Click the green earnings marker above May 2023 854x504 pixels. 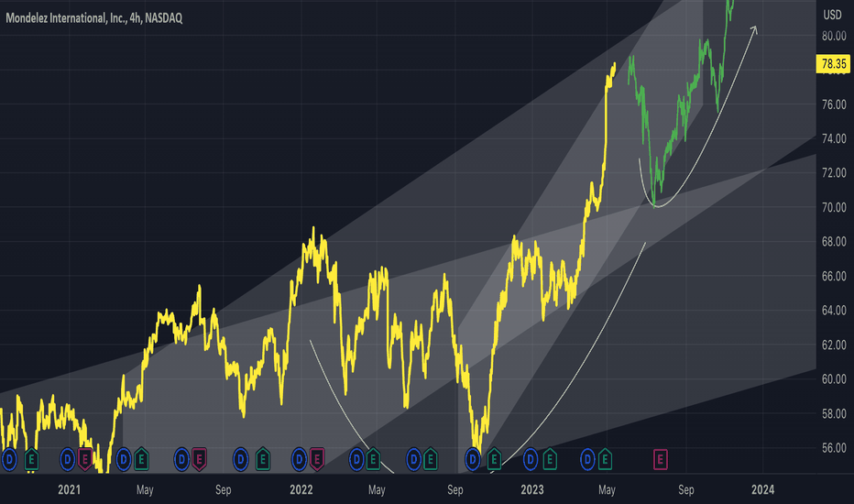(x=605, y=459)
